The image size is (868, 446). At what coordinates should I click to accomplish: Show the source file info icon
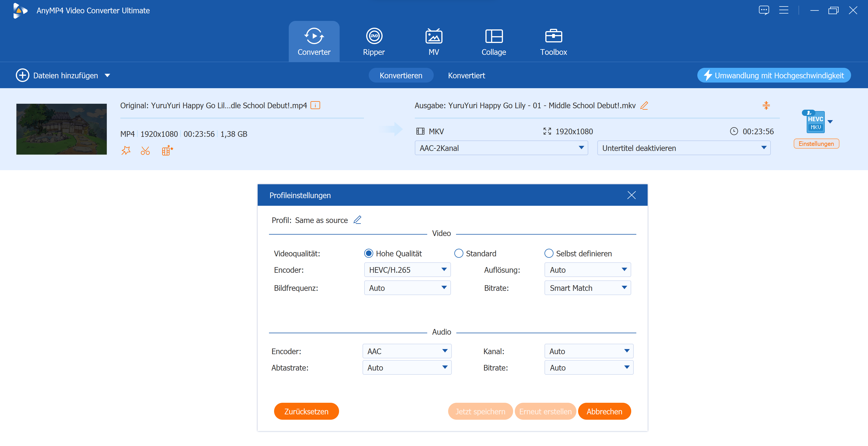[315, 105]
